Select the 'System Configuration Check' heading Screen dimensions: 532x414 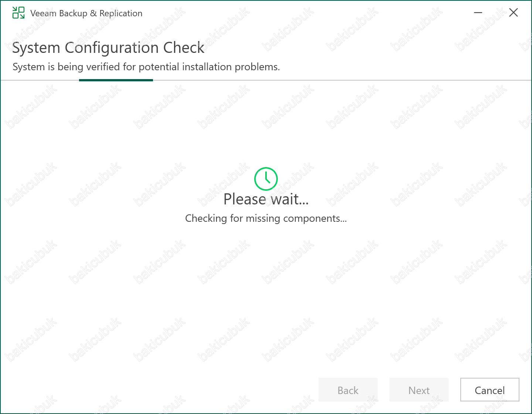coord(108,48)
